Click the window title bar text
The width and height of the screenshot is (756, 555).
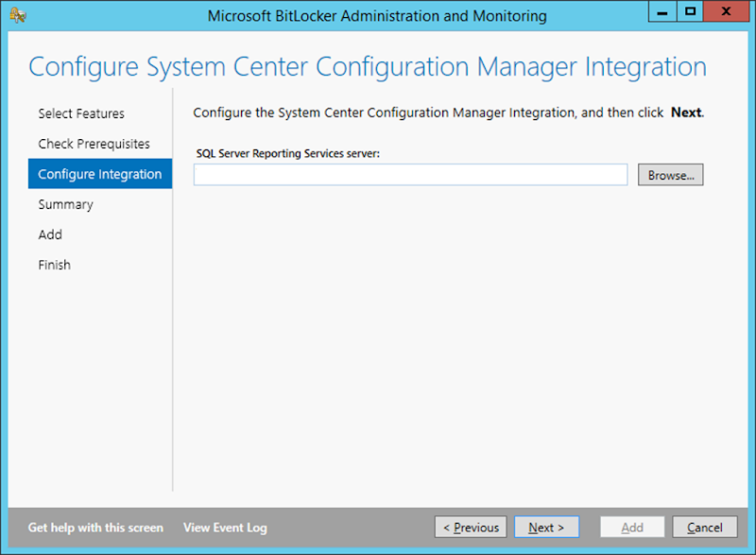pos(376,15)
